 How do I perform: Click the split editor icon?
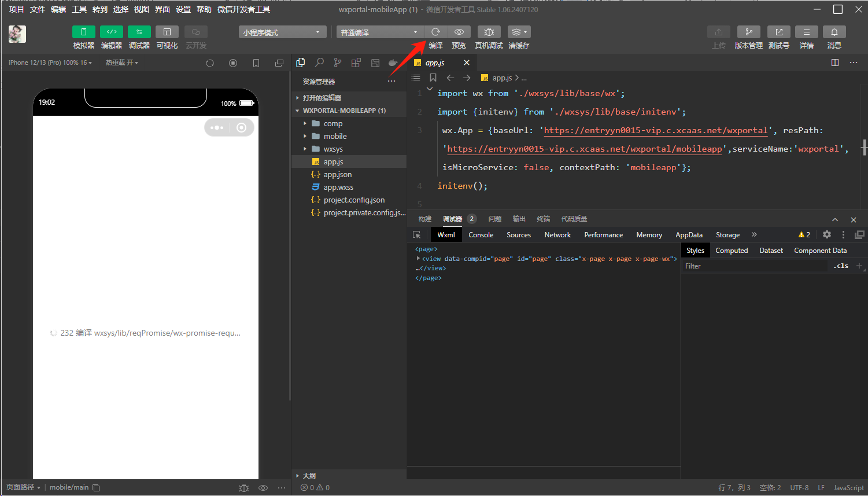835,63
